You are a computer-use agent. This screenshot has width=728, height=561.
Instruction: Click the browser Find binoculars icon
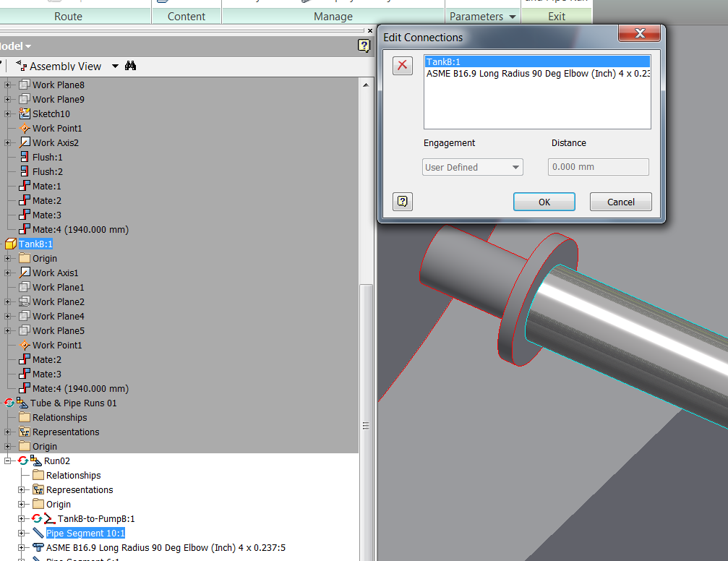(130, 66)
